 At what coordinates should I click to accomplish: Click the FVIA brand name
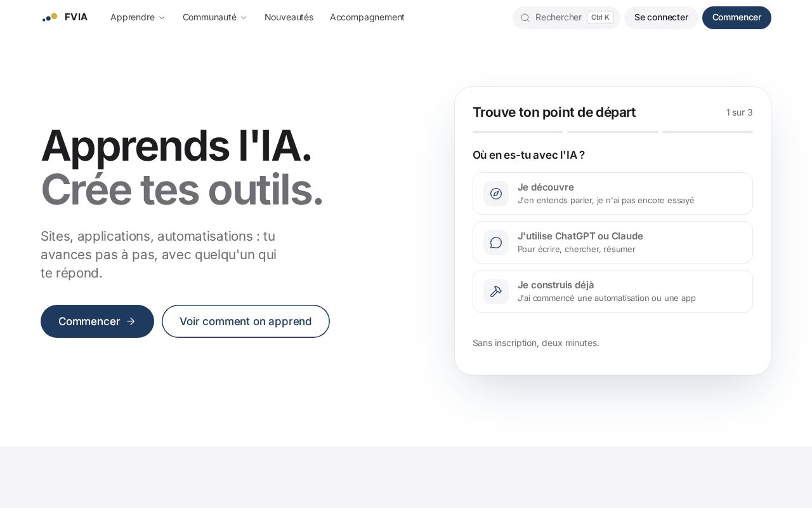click(x=76, y=17)
